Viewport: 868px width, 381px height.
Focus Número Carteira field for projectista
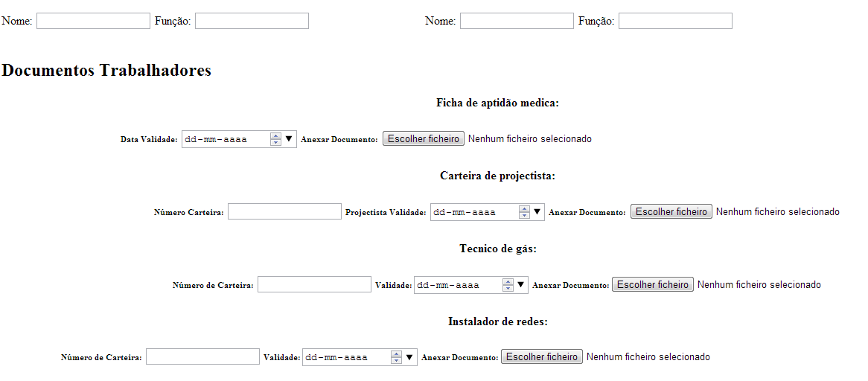284,211
